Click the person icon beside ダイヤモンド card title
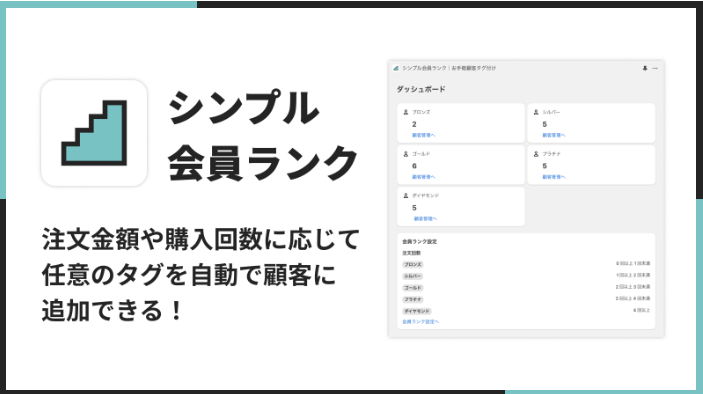The height and width of the screenshot is (394, 703). (406, 195)
